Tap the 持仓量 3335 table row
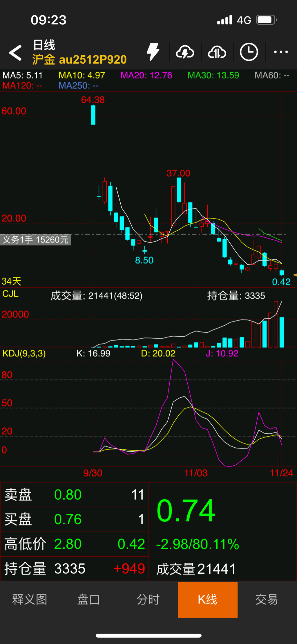 coord(75,569)
